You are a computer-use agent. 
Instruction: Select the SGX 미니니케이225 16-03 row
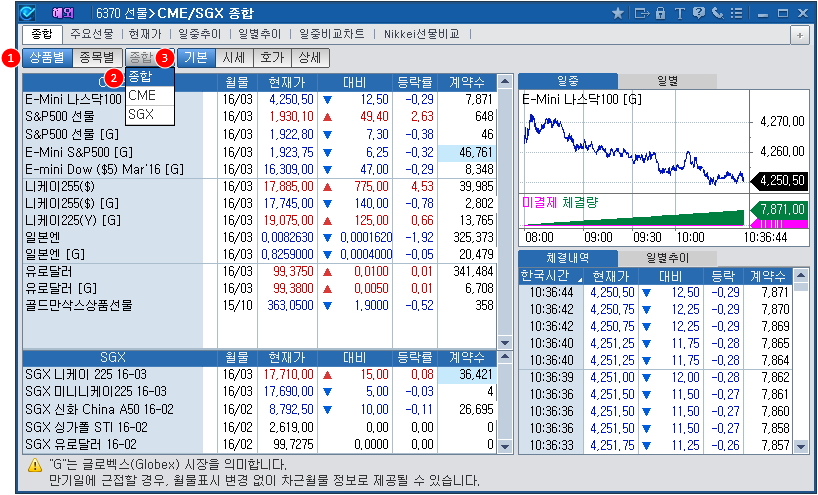(260, 392)
